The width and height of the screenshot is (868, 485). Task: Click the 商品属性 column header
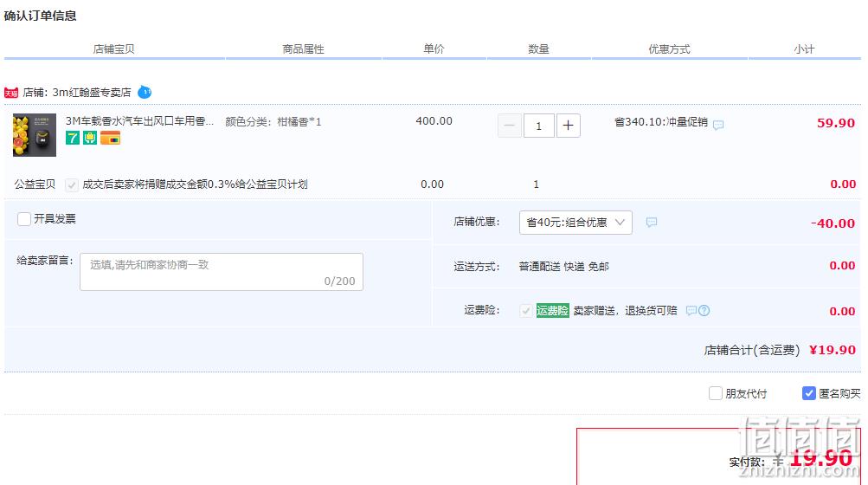[304, 49]
